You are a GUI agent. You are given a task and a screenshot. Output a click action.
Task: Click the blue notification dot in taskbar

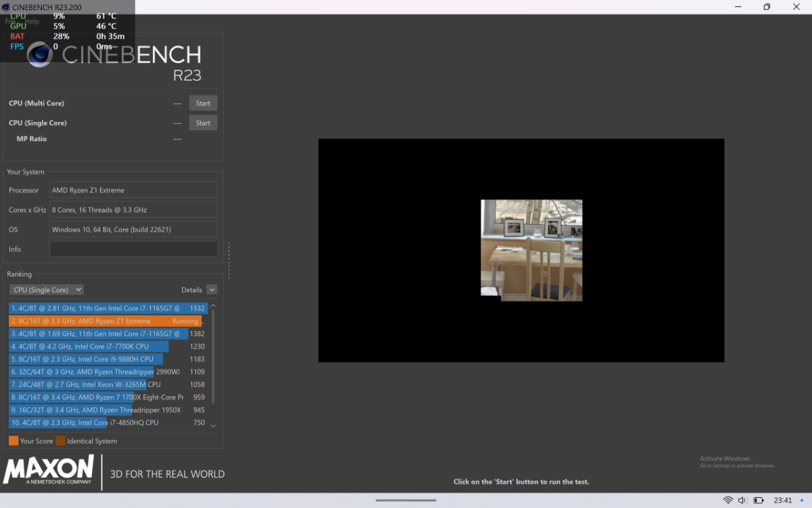click(802, 501)
